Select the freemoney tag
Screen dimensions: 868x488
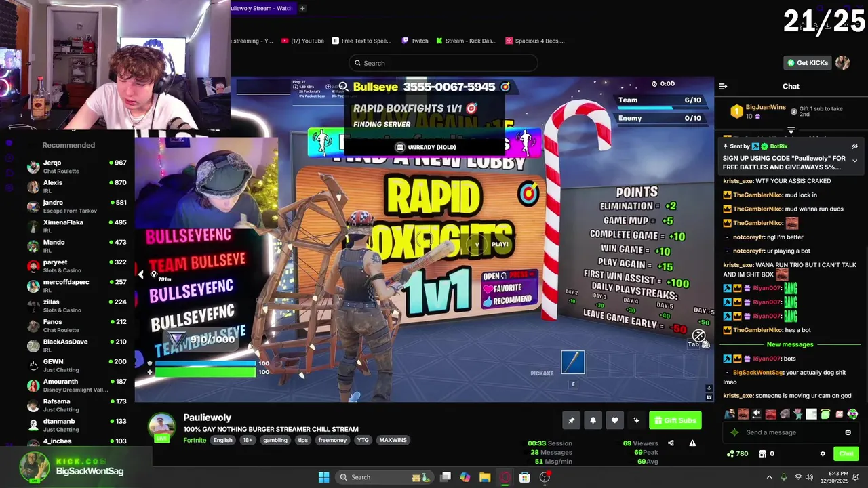point(332,440)
